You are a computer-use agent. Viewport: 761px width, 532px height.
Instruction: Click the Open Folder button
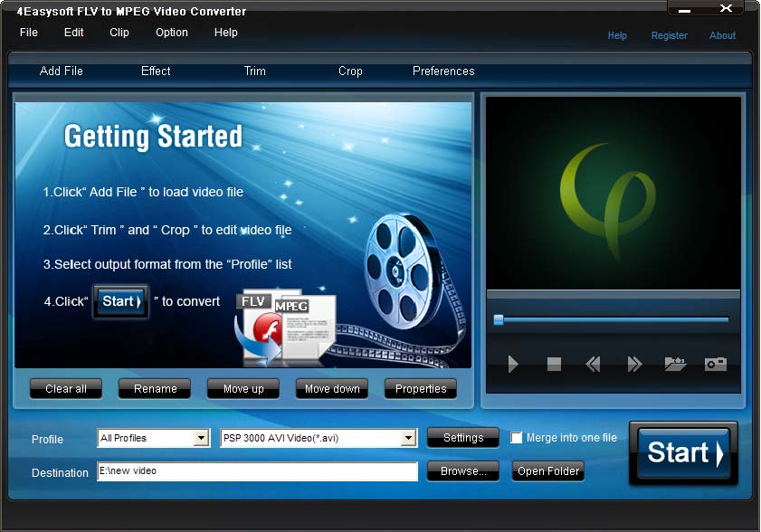(548, 470)
